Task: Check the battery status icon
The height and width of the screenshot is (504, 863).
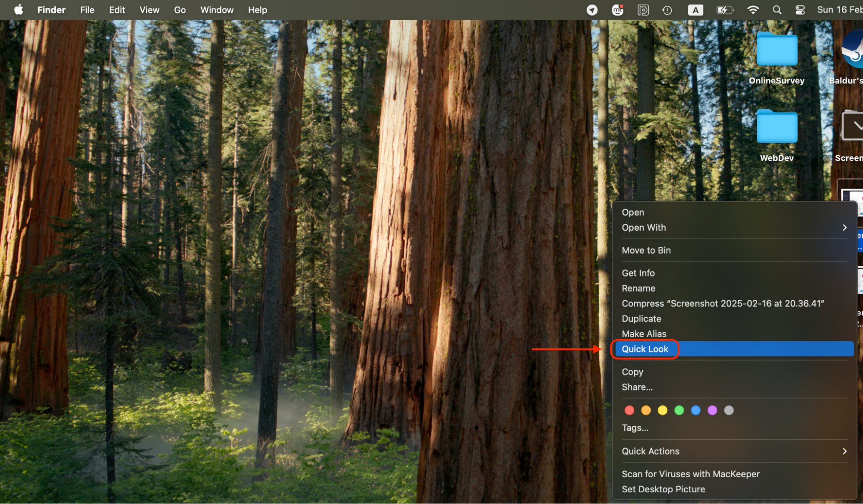Action: pyautogui.click(x=725, y=9)
